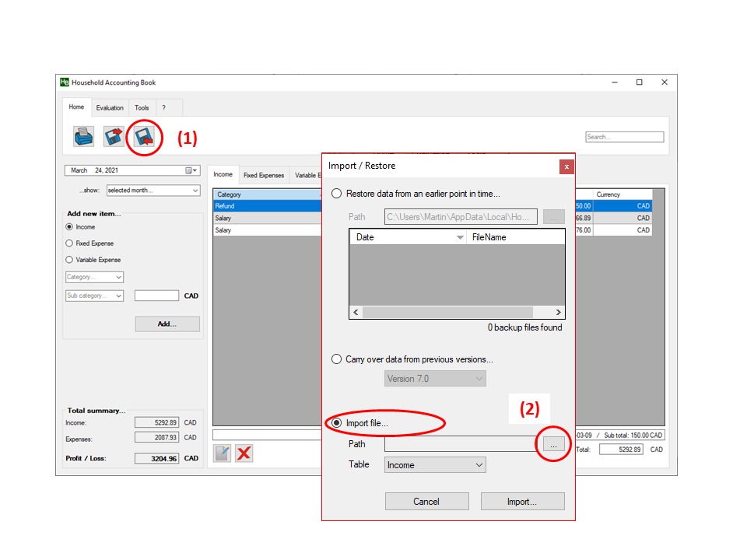Click the edit entry pencil icon
The width and height of the screenshot is (747, 560).
click(x=223, y=453)
